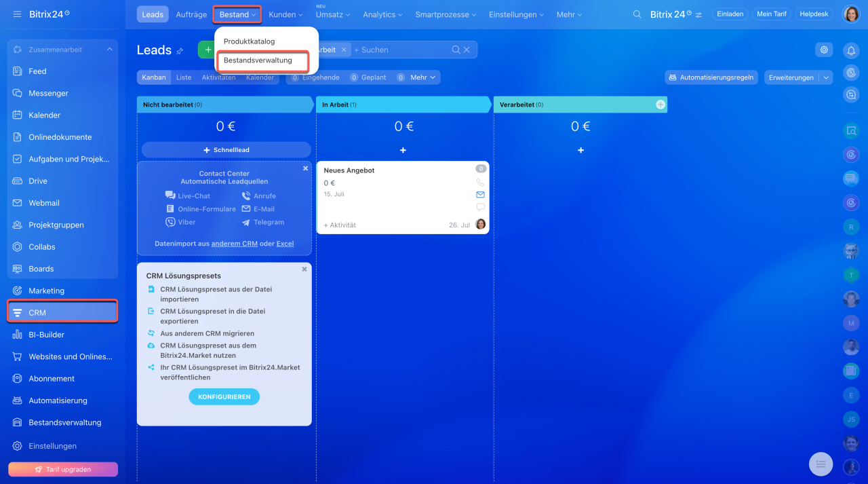This screenshot has width=868, height=484.
Task: Add stage after Verarbeitet column
Action: click(x=660, y=105)
